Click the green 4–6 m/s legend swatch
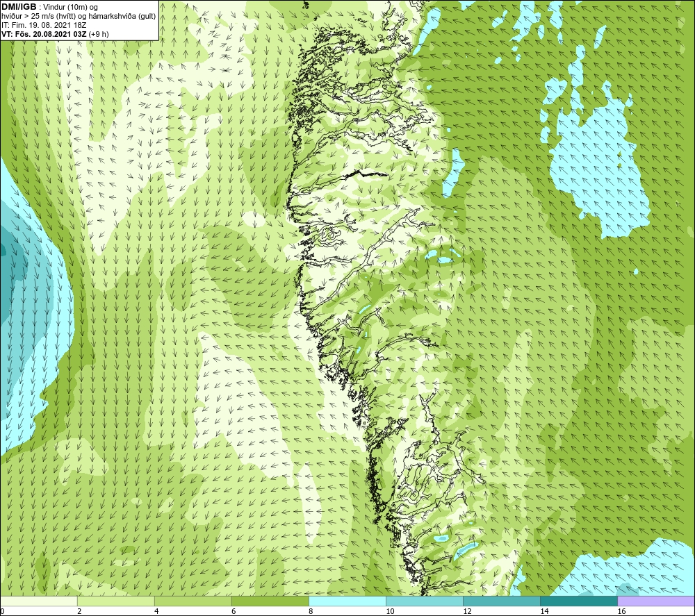The image size is (695, 616). tap(193, 601)
